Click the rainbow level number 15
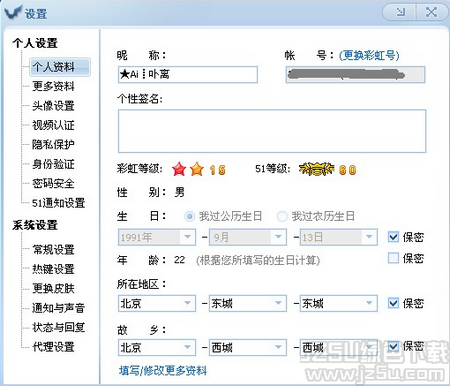Image resolution: width=450 pixels, height=386 pixels. (218, 170)
